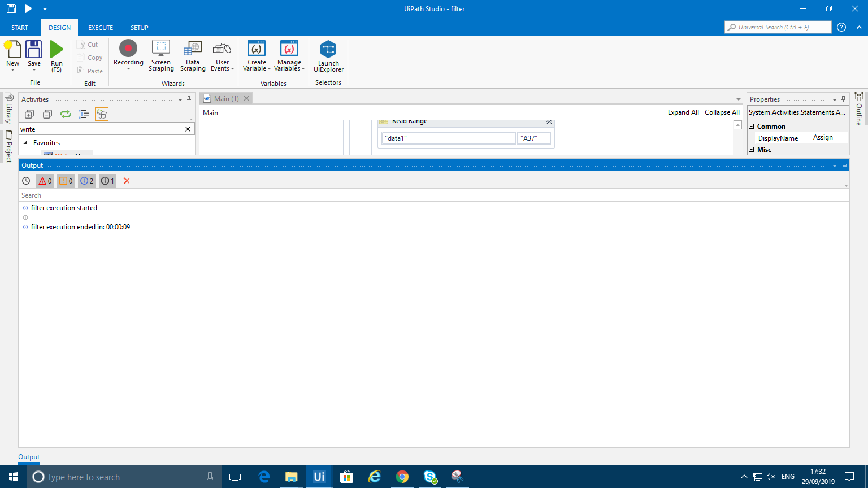Switch to the SETUP ribbon tab
This screenshot has height=488, width=868.
point(140,28)
